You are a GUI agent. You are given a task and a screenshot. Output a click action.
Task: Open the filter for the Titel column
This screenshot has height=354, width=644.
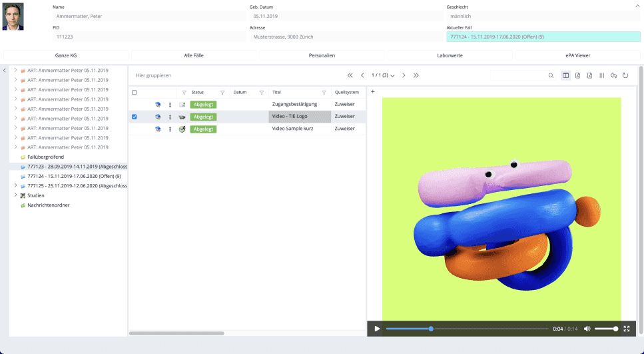coord(324,93)
